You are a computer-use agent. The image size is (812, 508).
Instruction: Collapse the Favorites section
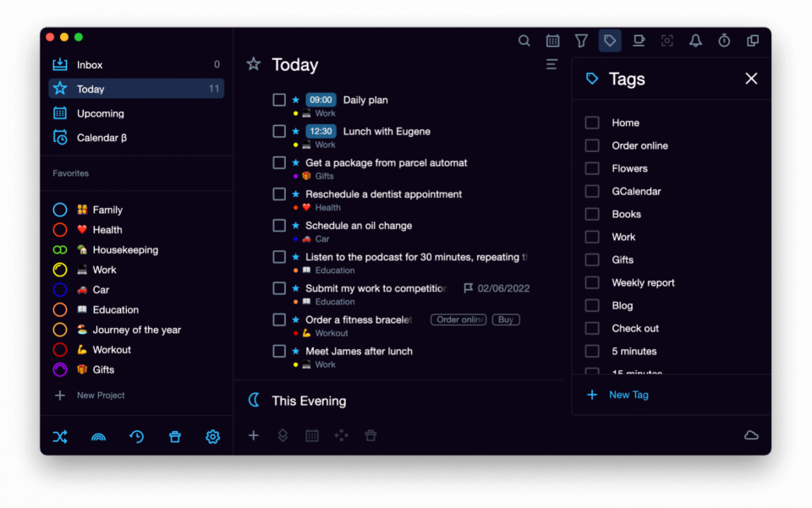click(x=70, y=173)
